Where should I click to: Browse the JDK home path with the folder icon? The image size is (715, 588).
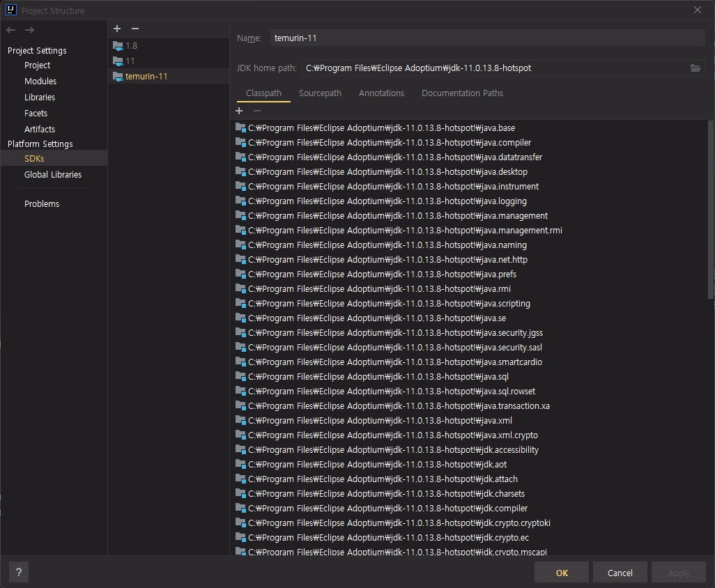click(x=695, y=68)
